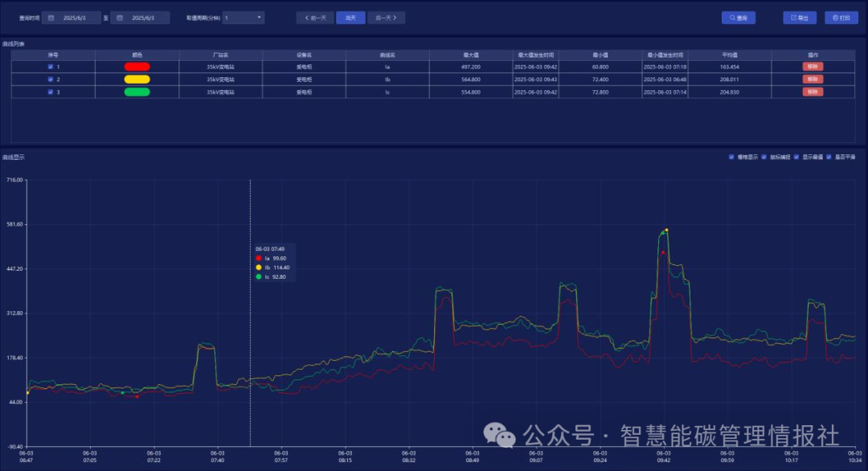Screen dimensions: 868x471
Task: Click the average value 204.930 cell
Action: pyautogui.click(x=730, y=92)
